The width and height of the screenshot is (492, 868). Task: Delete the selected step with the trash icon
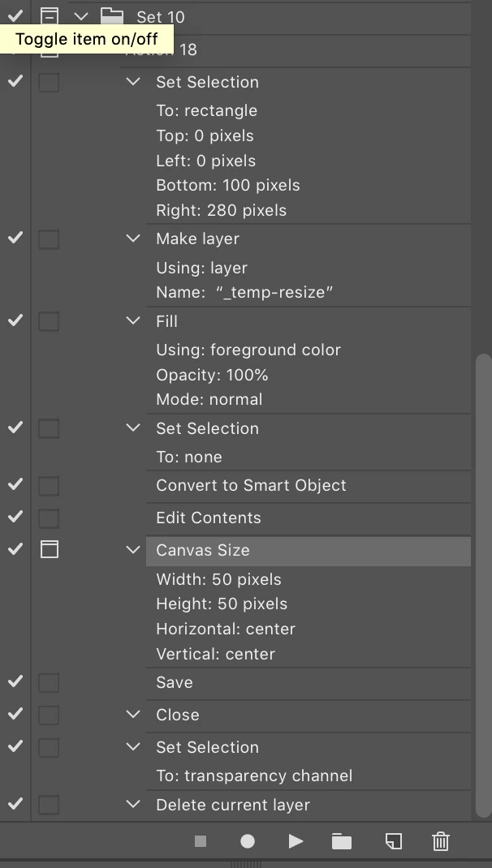tap(441, 841)
